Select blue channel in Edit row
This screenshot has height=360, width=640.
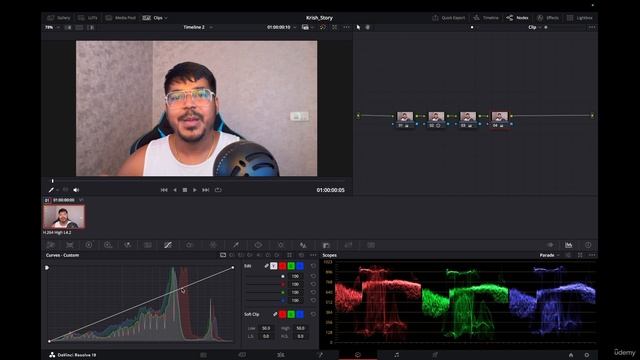300,266
